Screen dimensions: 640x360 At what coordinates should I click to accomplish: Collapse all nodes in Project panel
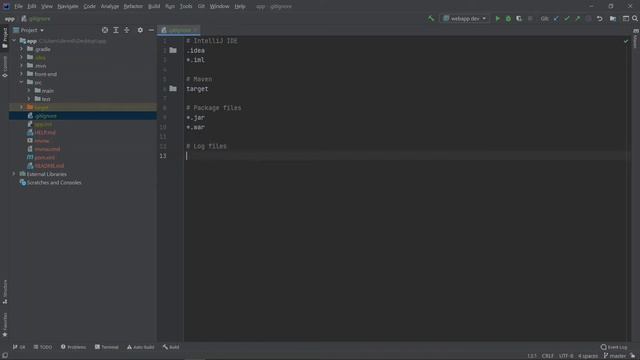pos(127,30)
